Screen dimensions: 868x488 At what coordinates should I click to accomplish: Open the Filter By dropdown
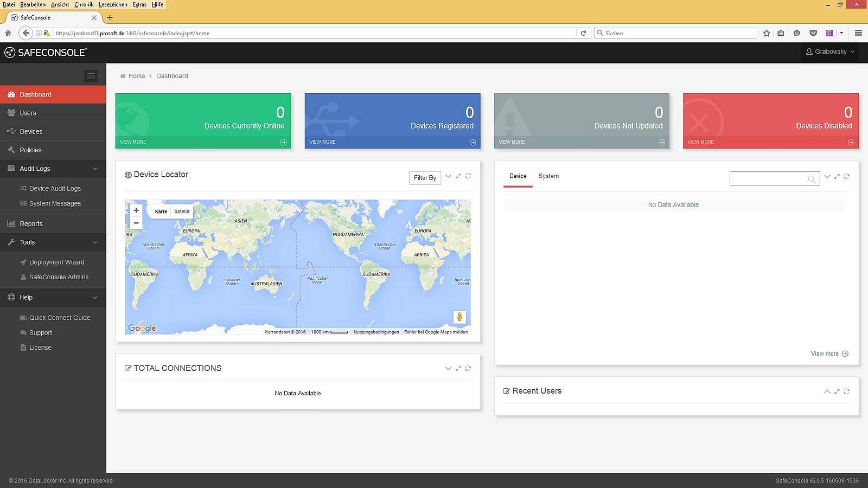[425, 178]
